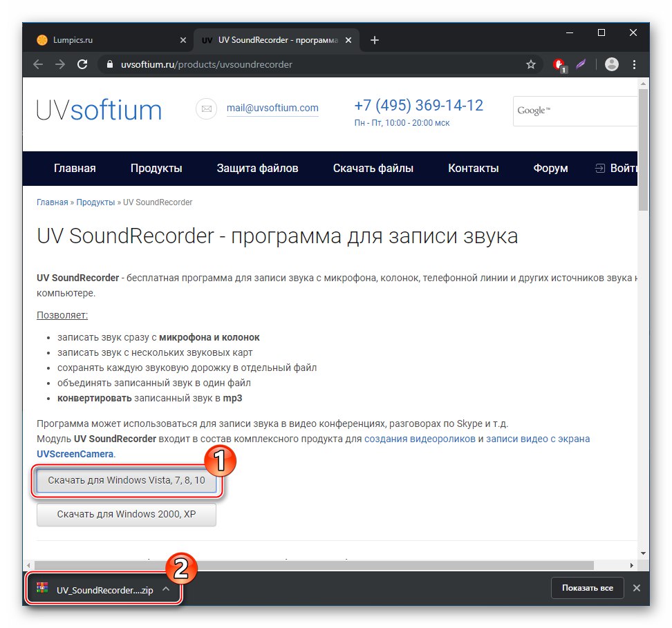The height and width of the screenshot is (628, 672).
Task: Open the создания видеороликов link
Action: pyautogui.click(x=420, y=439)
